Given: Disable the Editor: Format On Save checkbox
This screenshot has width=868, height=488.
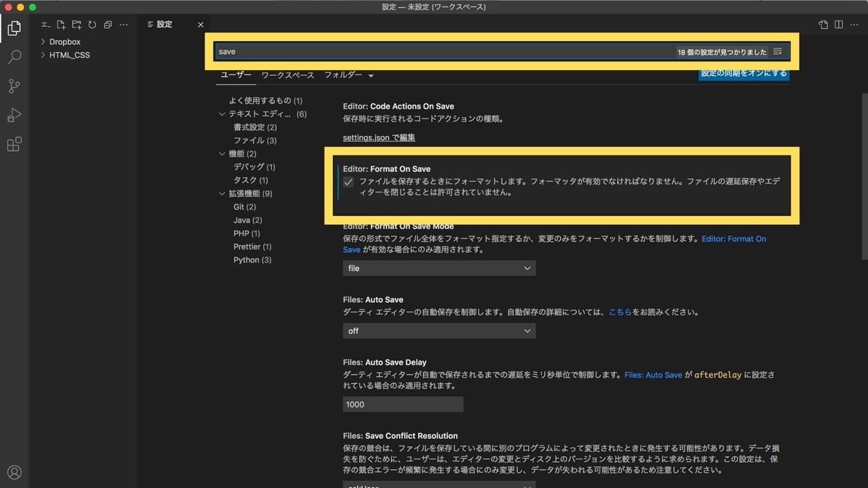Looking at the screenshot, I should click(x=348, y=182).
